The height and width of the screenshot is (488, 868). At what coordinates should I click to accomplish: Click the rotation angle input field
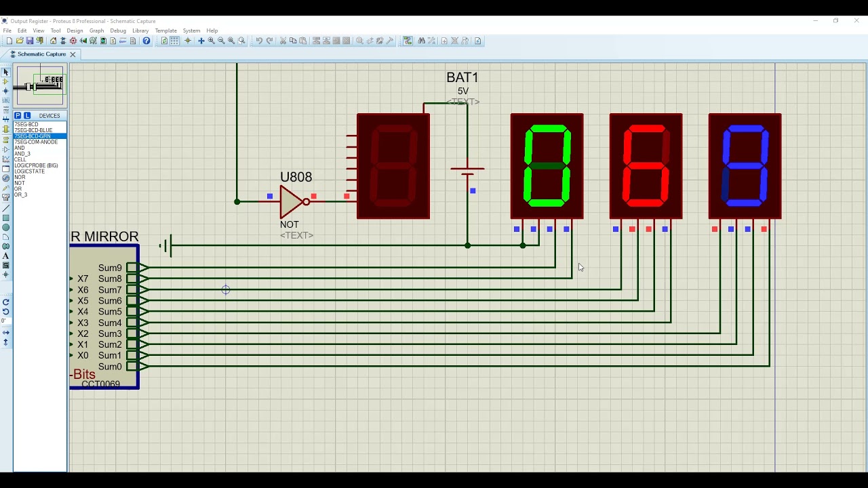[5, 321]
